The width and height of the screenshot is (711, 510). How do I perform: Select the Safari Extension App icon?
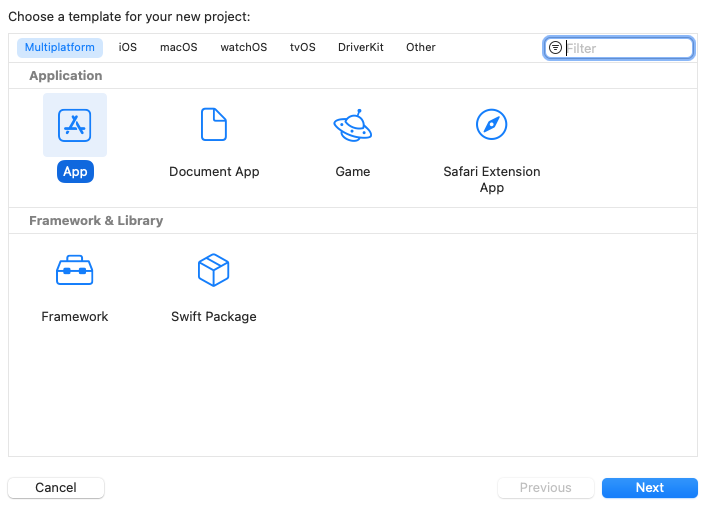(x=491, y=125)
